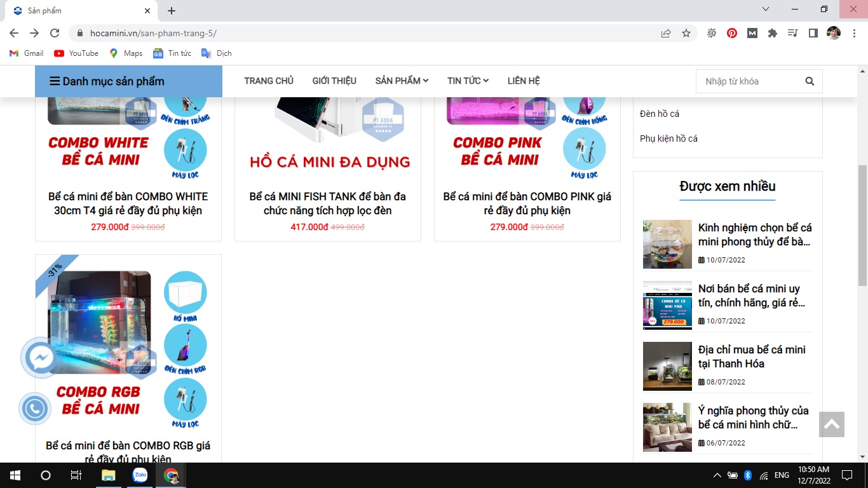Open article Địa chỉ mua bể cá mini
This screenshot has height=488, width=868.
tap(752, 356)
